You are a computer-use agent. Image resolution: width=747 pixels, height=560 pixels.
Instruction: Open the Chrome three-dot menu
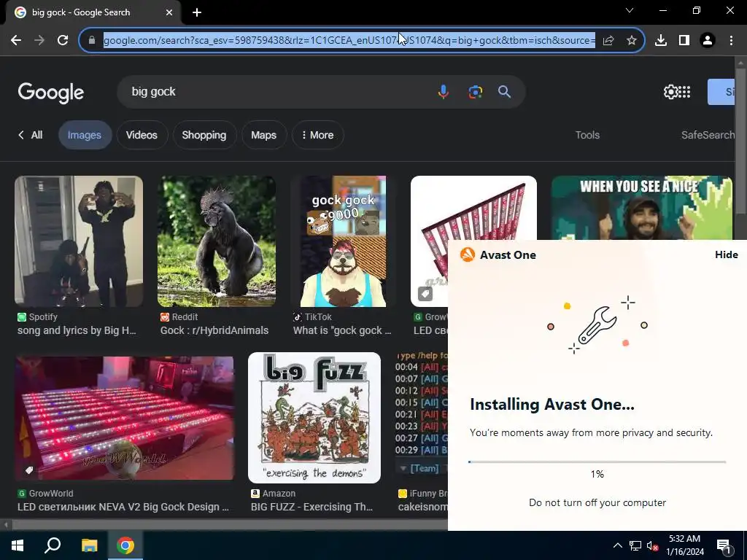point(731,41)
